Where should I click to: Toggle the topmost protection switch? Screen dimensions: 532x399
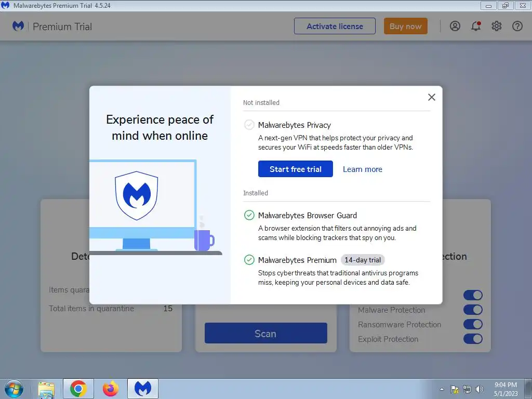click(473, 295)
